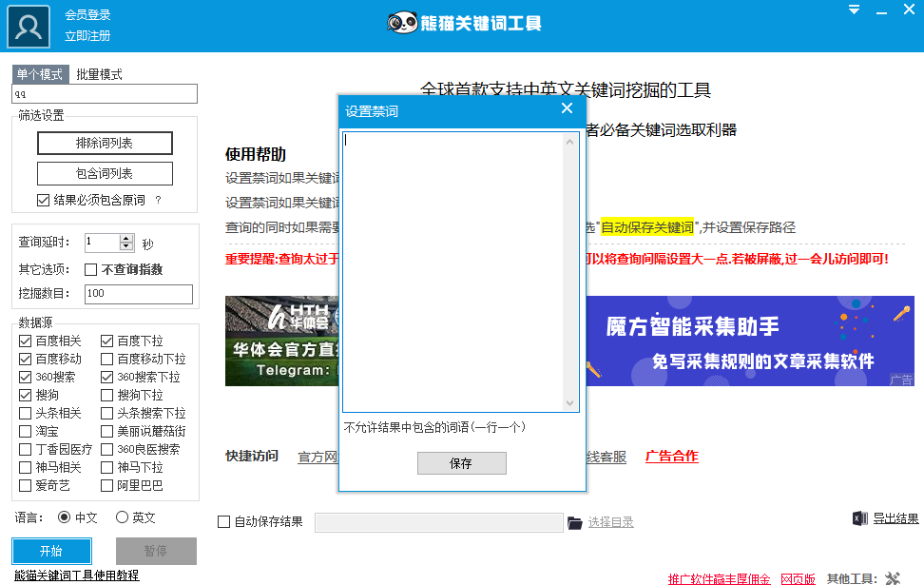The image size is (924, 585).
Task: Click the question mark help icon
Action: coord(158,200)
